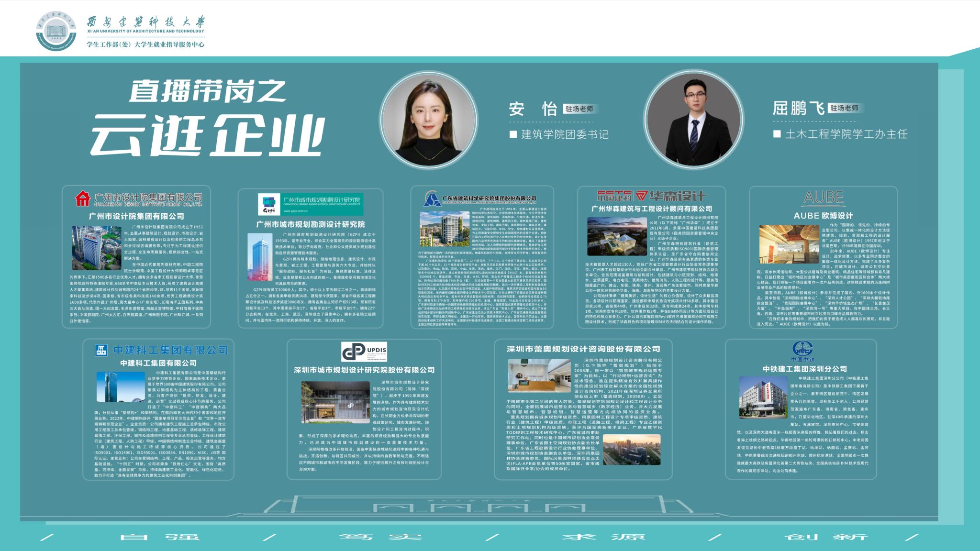The width and height of the screenshot is (980, 551).
Task: Click the UPDIS logo
Action: 364,352
